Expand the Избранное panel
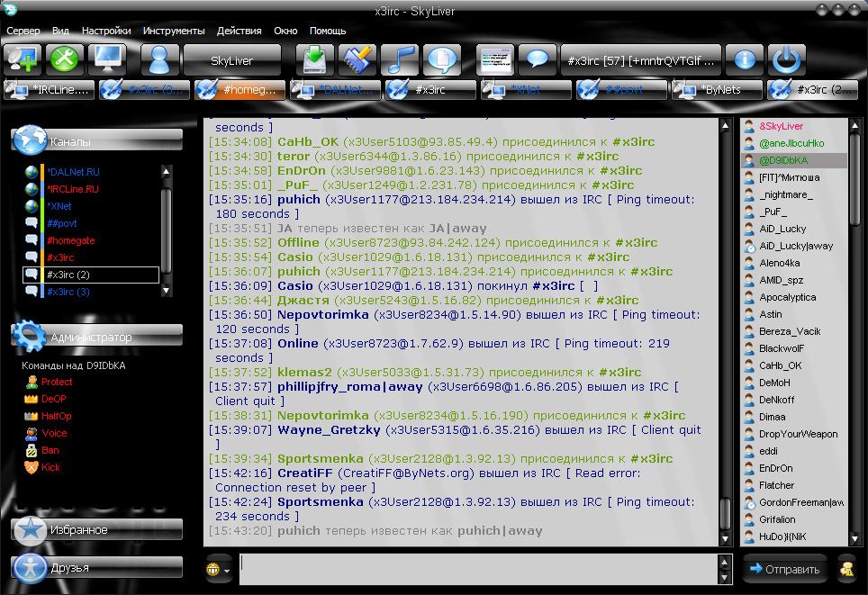This screenshot has height=595, width=868. [97, 529]
